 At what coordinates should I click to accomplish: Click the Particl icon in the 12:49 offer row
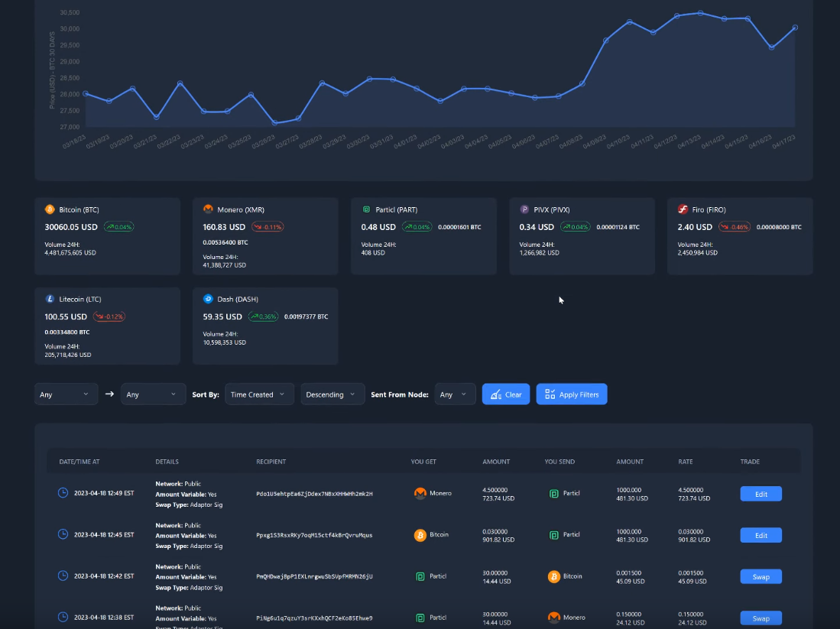554,494
